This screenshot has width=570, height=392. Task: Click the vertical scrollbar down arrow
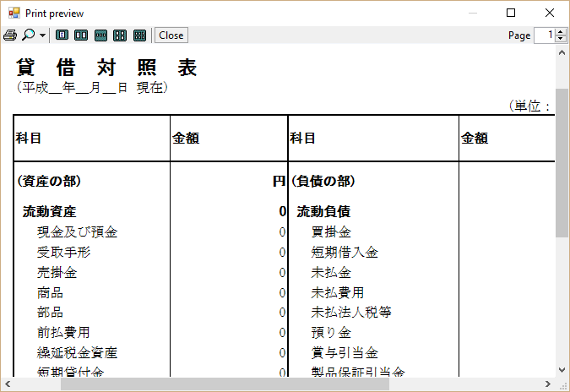pyautogui.click(x=562, y=369)
